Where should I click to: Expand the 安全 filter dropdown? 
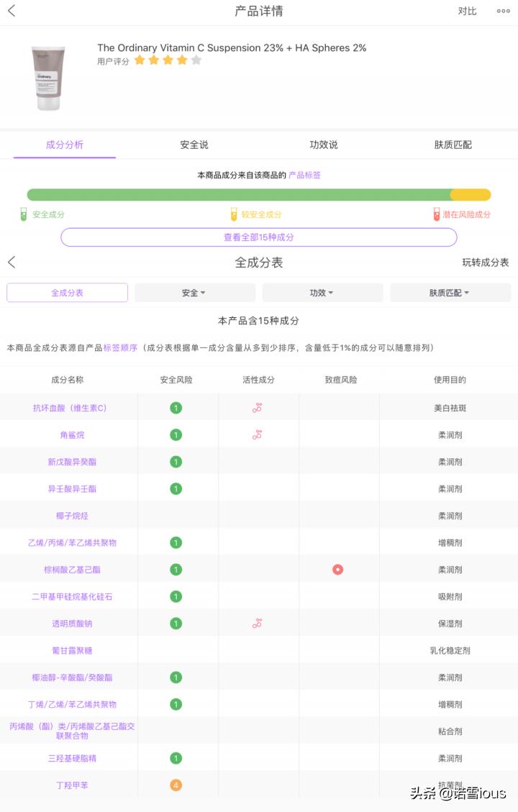[195, 293]
